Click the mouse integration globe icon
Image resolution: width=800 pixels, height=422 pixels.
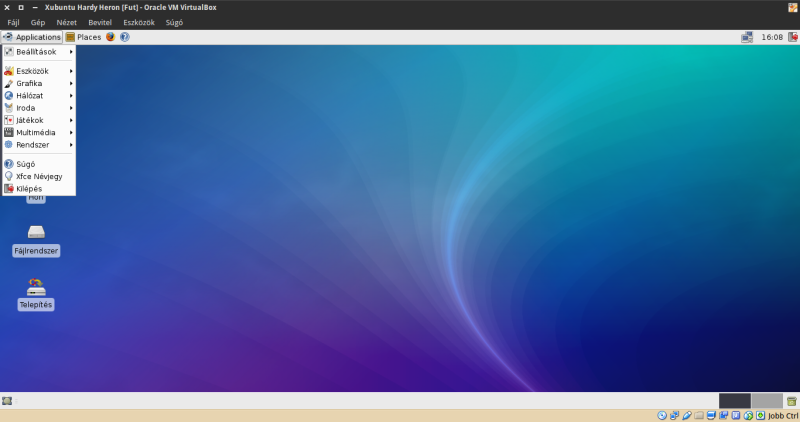coord(748,415)
